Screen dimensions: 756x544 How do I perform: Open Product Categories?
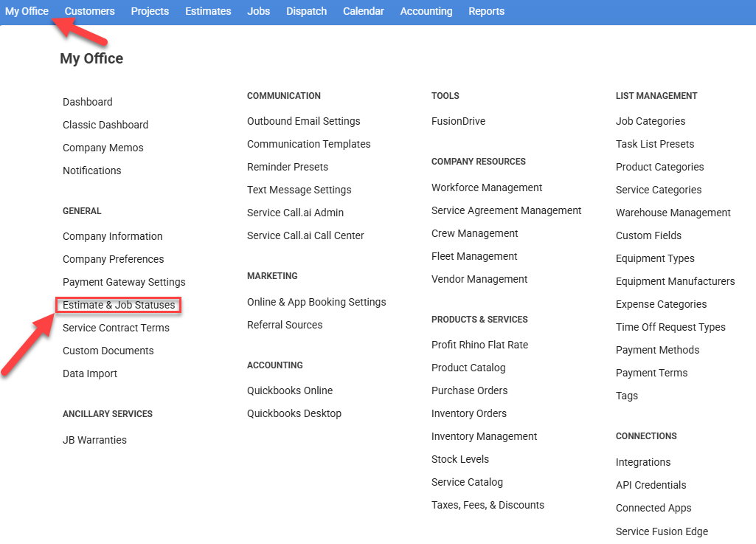tap(660, 167)
